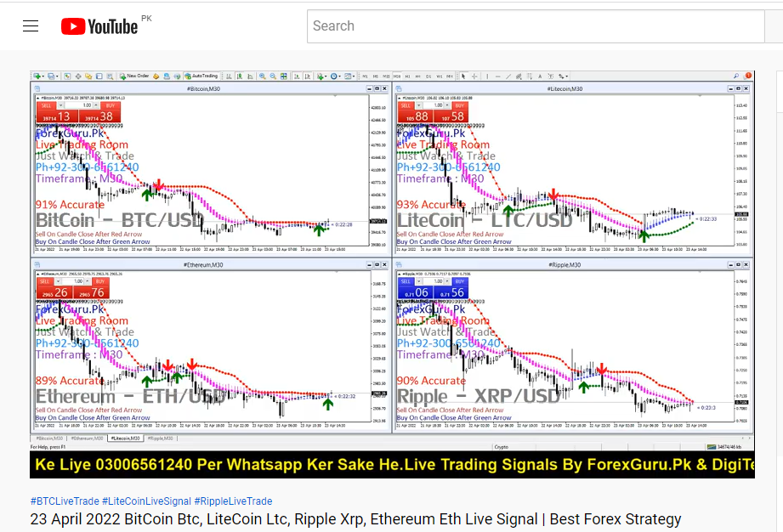
Task: Toggle Auto Scroll chart icon
Action: click(297, 76)
